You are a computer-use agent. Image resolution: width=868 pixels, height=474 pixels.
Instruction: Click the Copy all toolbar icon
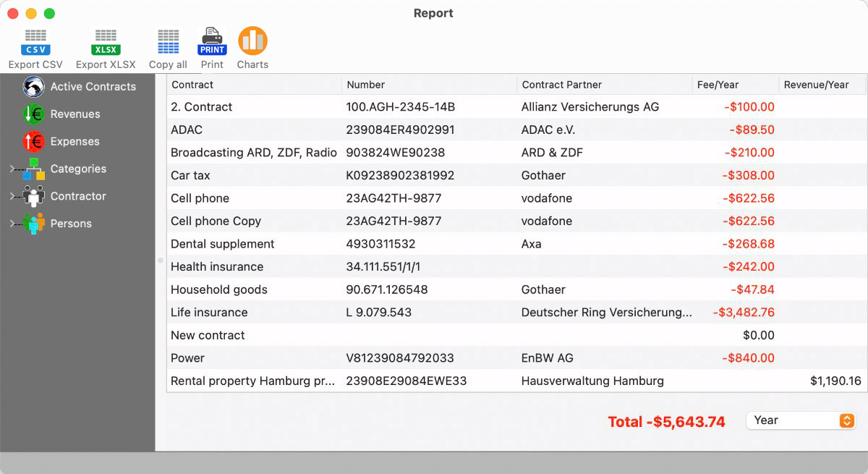coord(168,42)
